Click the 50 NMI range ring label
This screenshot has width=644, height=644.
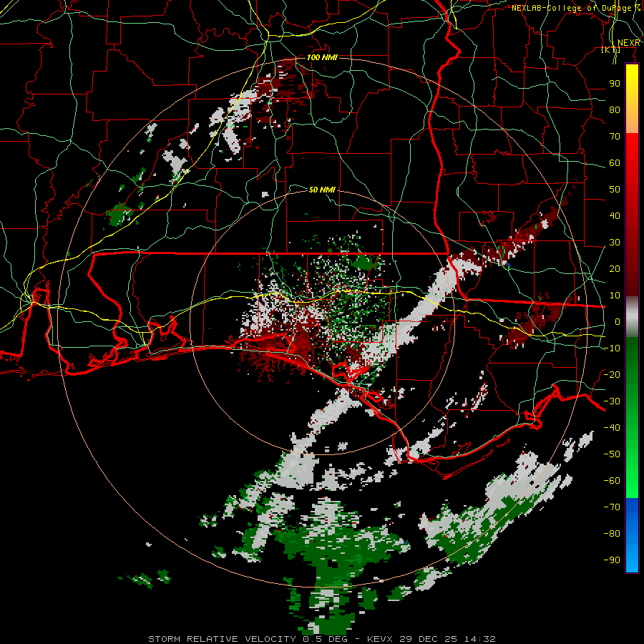322,190
